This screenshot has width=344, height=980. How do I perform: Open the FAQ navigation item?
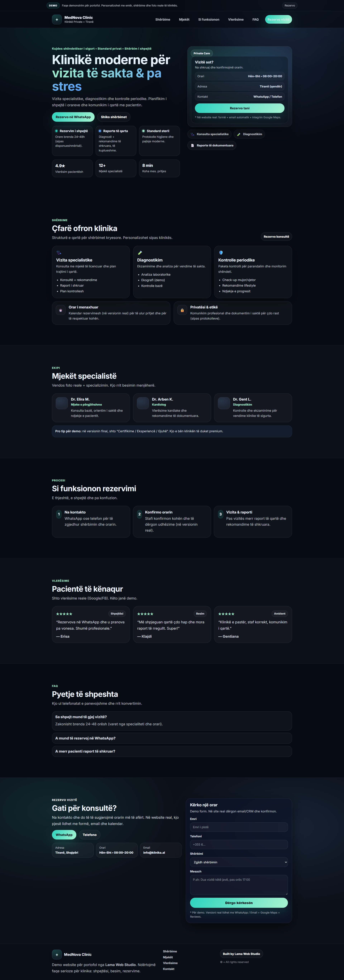point(255,19)
